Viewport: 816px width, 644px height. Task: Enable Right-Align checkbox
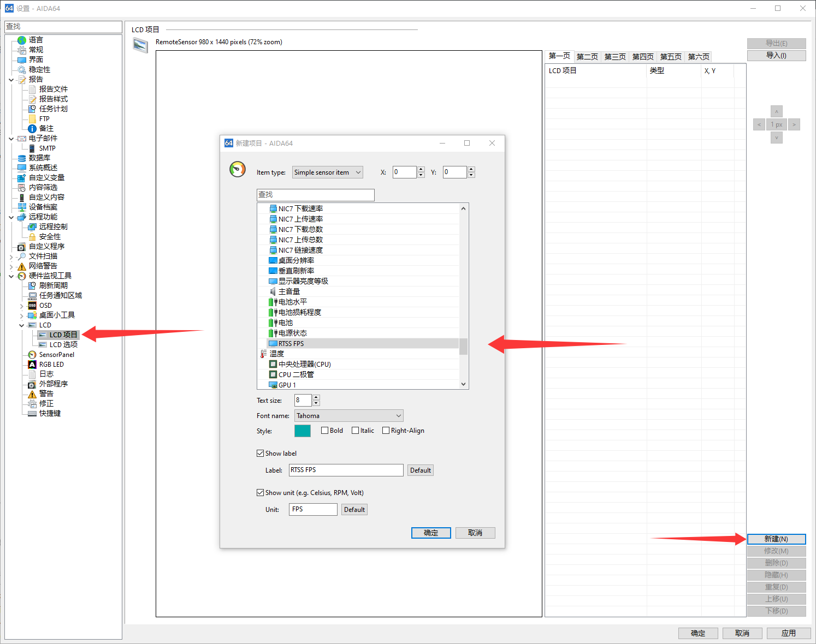coord(386,431)
